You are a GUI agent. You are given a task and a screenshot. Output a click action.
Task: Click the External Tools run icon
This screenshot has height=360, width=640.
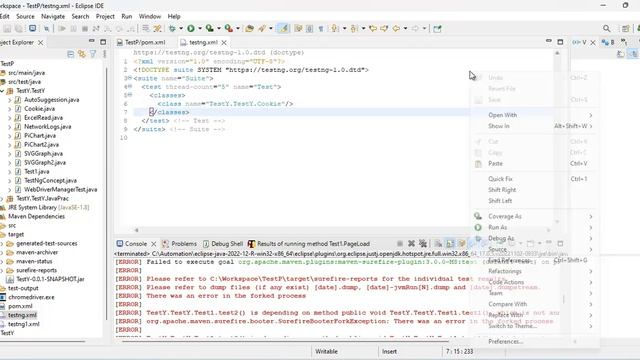(x=229, y=29)
